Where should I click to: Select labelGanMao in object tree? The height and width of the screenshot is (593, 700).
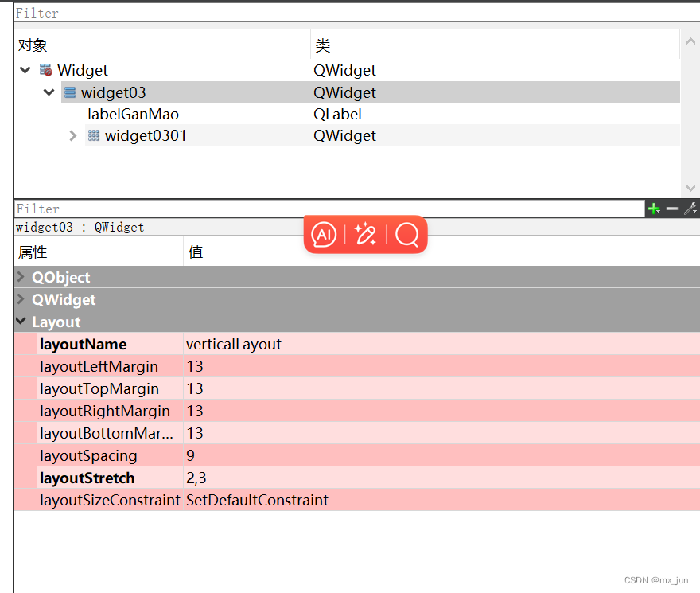[x=133, y=115]
